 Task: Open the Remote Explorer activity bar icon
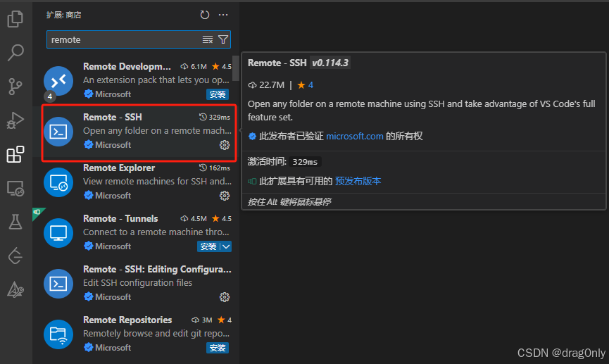click(x=15, y=189)
